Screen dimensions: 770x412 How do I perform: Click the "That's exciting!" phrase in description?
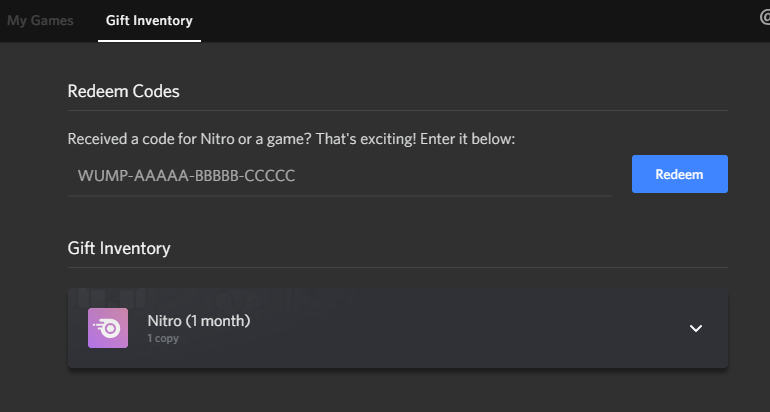pyautogui.click(x=366, y=139)
